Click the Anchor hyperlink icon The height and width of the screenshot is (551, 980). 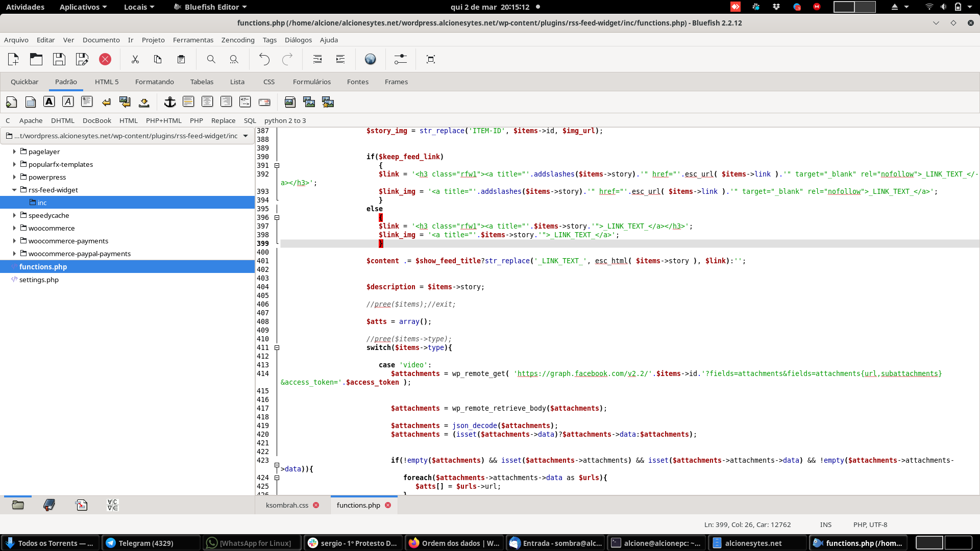169,102
